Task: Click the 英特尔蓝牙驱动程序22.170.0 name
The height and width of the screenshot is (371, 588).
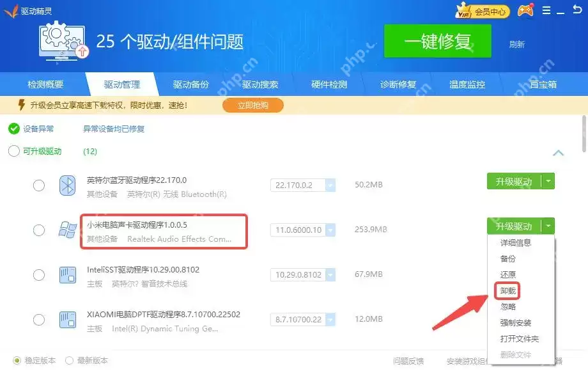Action: tap(137, 180)
